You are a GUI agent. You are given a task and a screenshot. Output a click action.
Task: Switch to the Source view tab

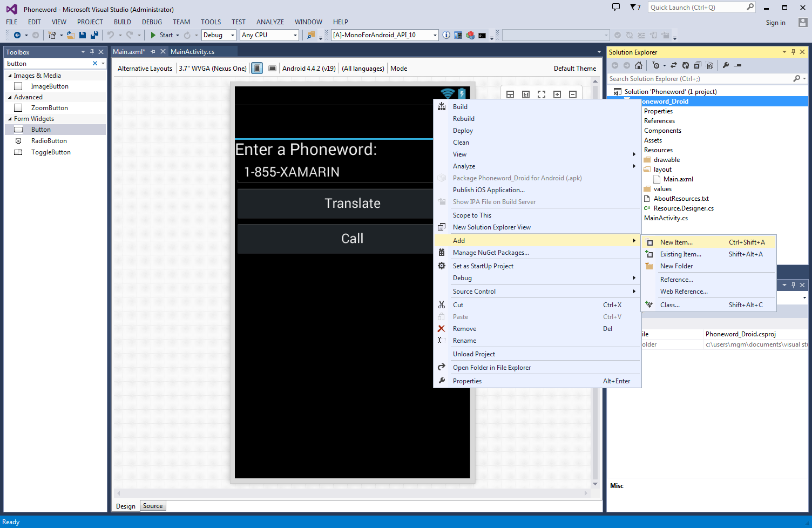click(153, 506)
